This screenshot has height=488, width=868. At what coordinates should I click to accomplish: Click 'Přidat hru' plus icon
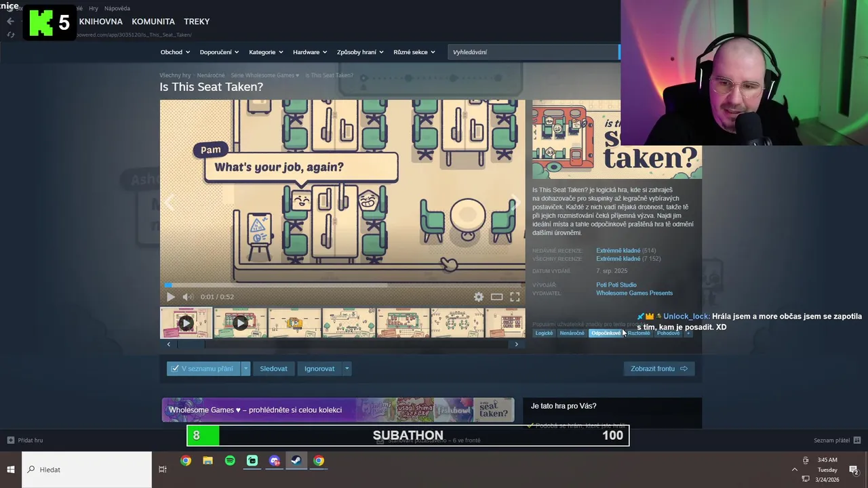[10, 441]
